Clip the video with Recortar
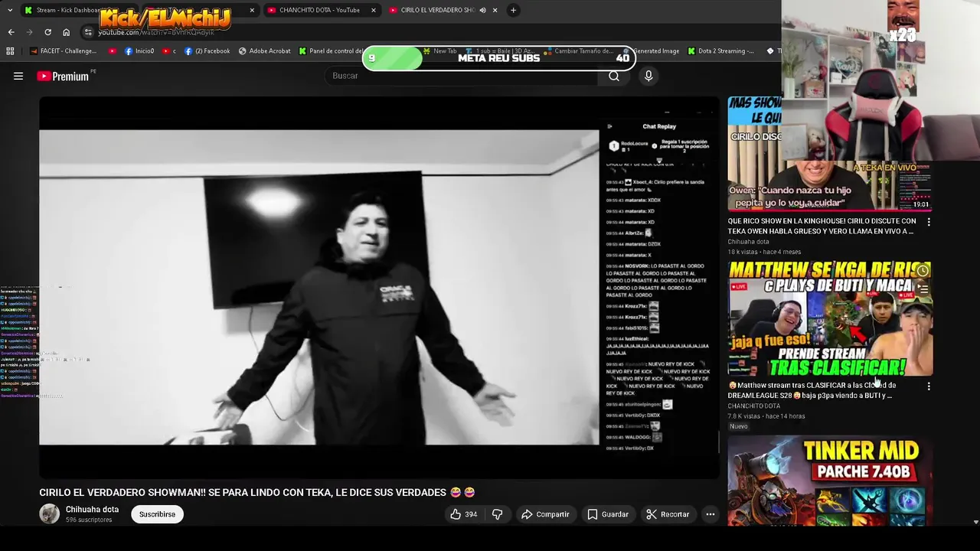Screen dimensions: 980x551 668,514
